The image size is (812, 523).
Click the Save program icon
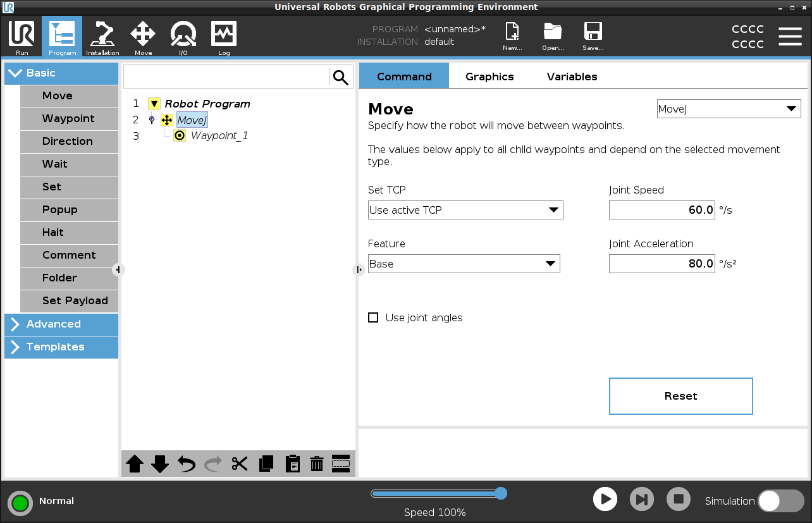[593, 37]
